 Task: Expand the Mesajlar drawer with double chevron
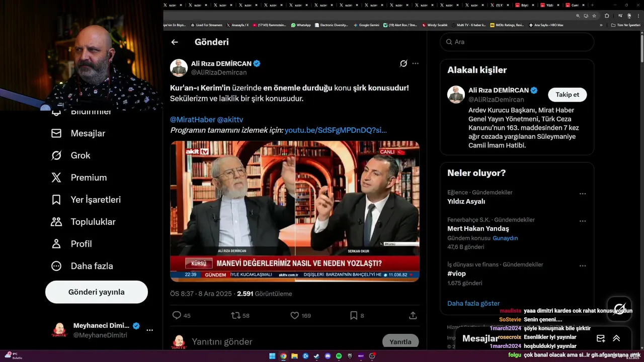[x=616, y=338]
